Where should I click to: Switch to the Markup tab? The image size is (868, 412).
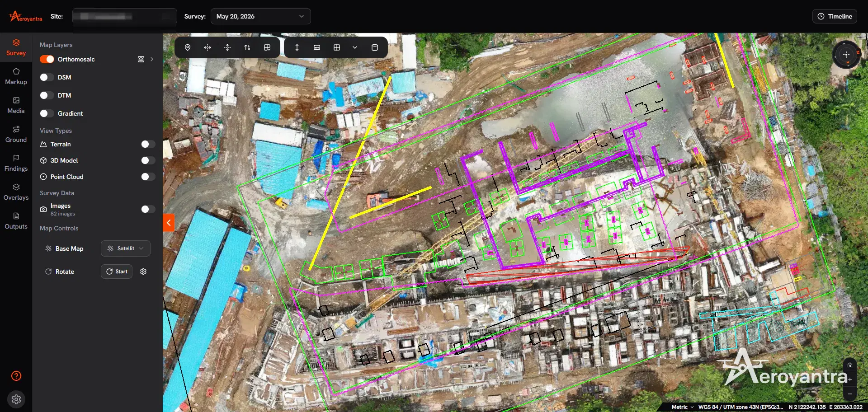pos(16,76)
